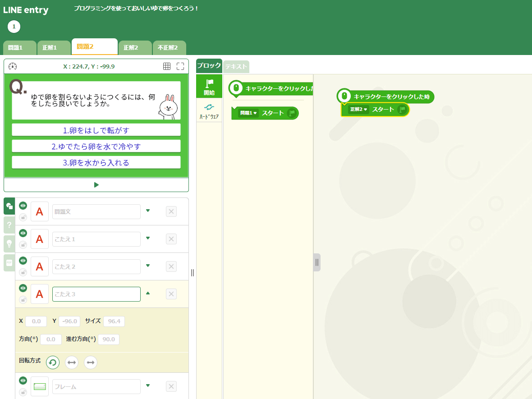Open the 問題1 dropdown on palette block
532x399 pixels.
[248, 113]
